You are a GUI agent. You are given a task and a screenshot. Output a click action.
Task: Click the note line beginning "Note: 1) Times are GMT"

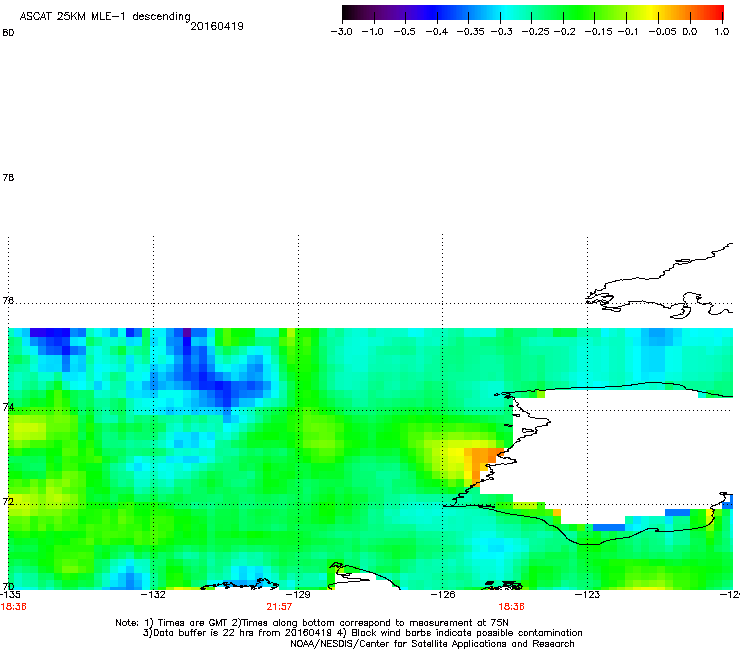tap(312, 623)
